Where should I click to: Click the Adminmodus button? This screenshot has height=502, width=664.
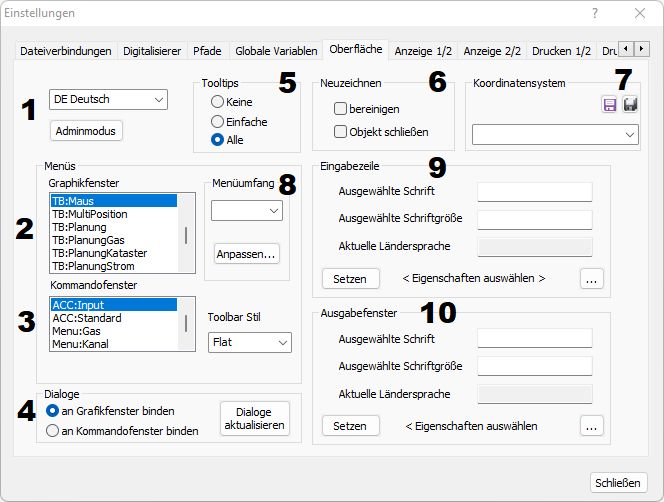pyautogui.click(x=86, y=130)
